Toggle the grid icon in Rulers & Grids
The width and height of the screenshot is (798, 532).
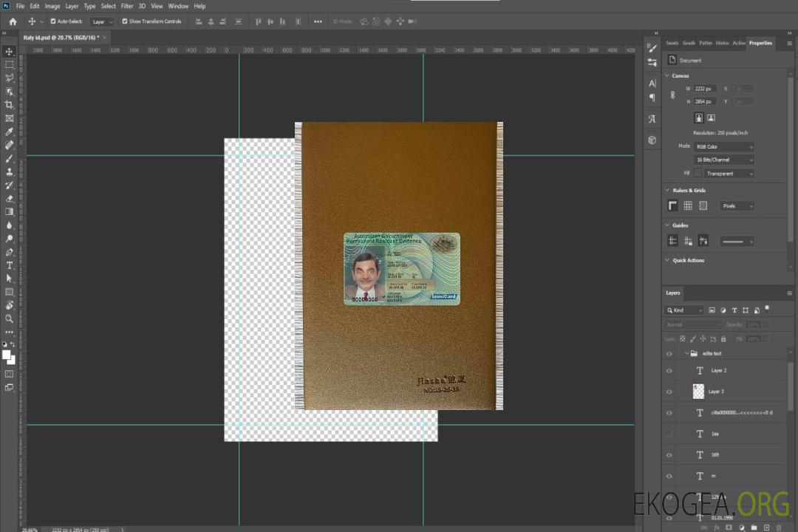688,205
